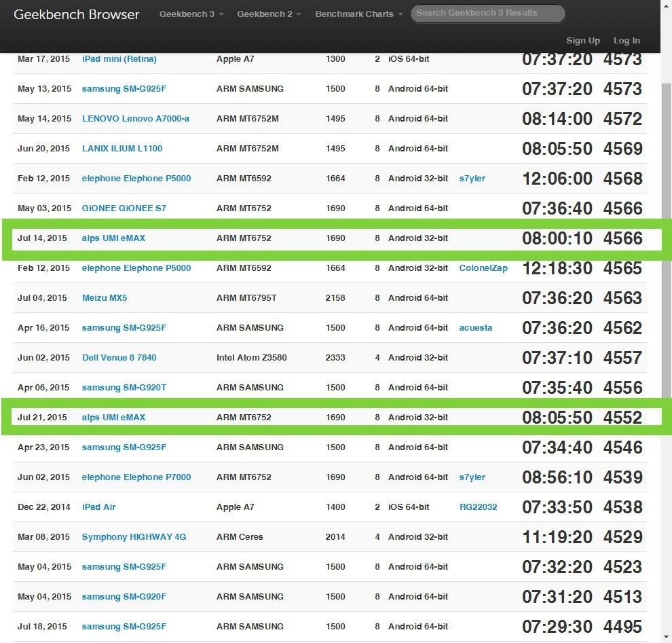Click the score 4513 for SM-G920F
The width and height of the screenshot is (672, 643).
pyautogui.click(x=622, y=597)
